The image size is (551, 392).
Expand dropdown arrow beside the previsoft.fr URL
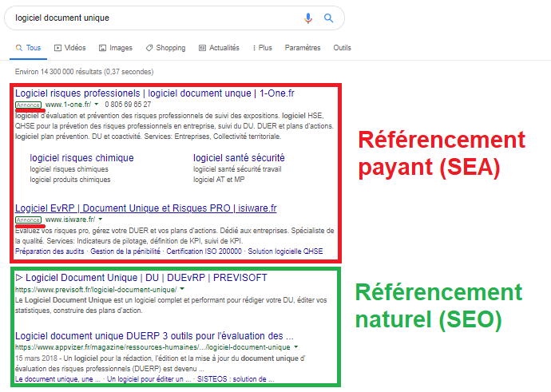(x=183, y=289)
